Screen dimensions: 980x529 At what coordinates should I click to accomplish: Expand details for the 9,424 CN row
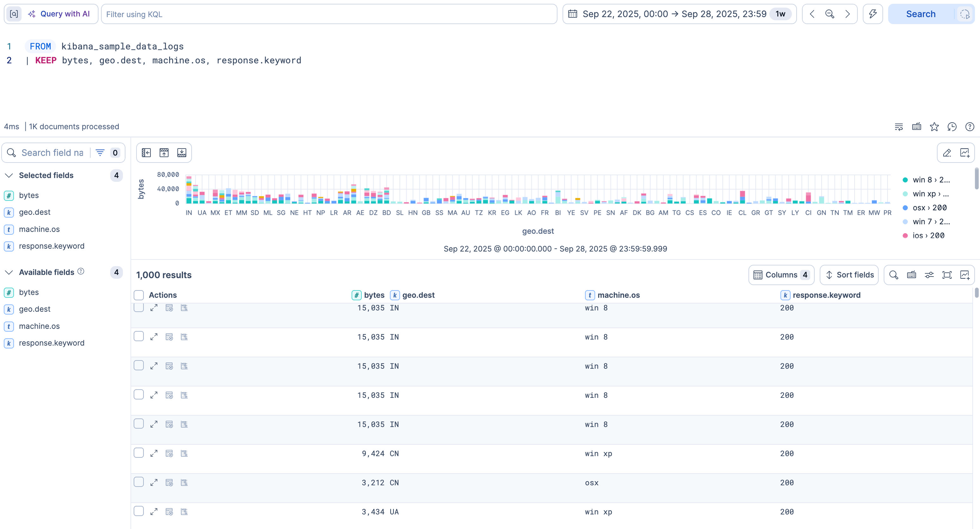pos(154,454)
